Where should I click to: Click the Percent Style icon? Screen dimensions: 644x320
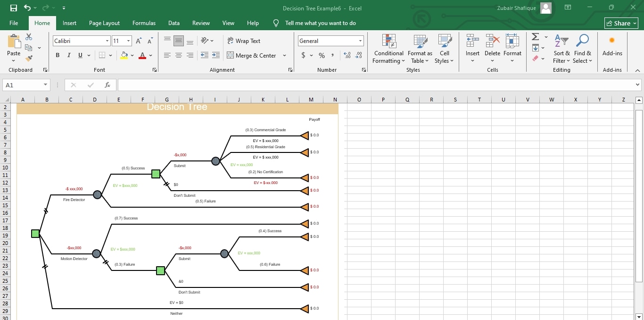tap(322, 55)
